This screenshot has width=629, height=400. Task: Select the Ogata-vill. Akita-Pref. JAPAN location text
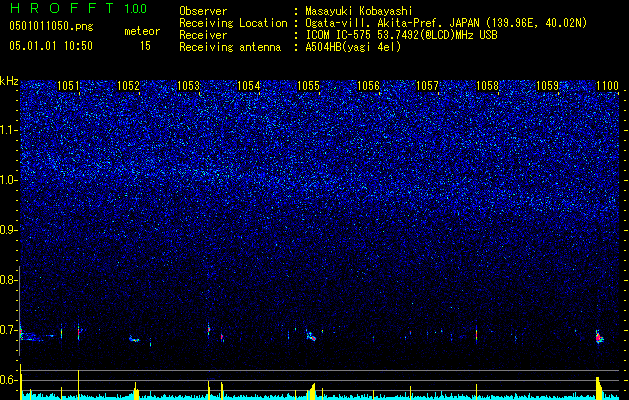446,23
